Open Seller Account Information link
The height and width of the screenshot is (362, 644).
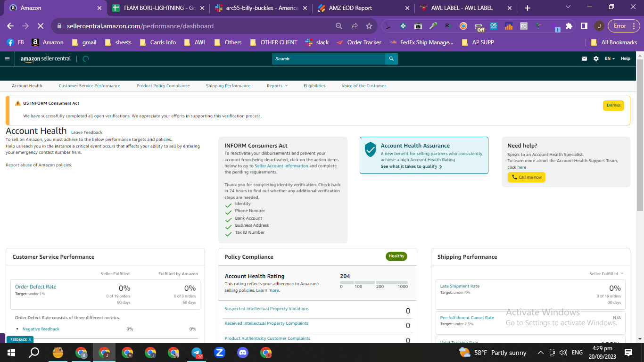[281, 166]
